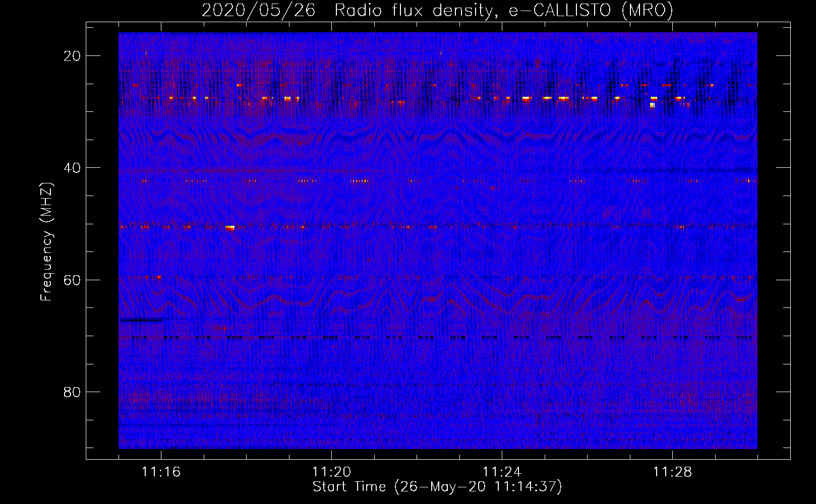Click the date 2020/05/26 in the title

coord(259,11)
